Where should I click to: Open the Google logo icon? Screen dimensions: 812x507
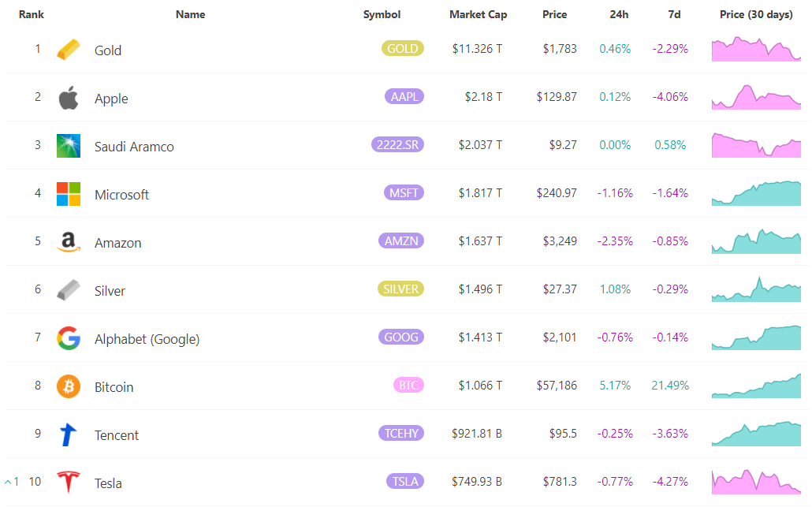tap(69, 338)
